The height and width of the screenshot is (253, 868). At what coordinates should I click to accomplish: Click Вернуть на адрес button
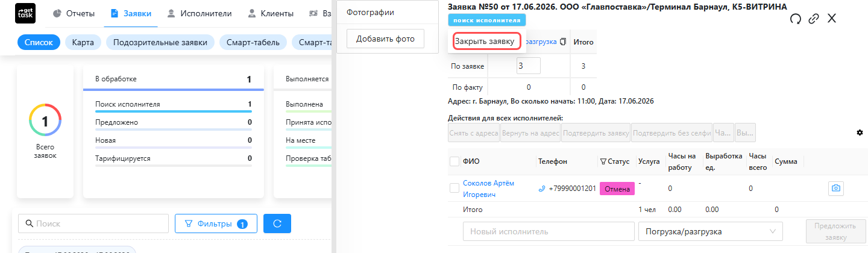click(x=530, y=132)
